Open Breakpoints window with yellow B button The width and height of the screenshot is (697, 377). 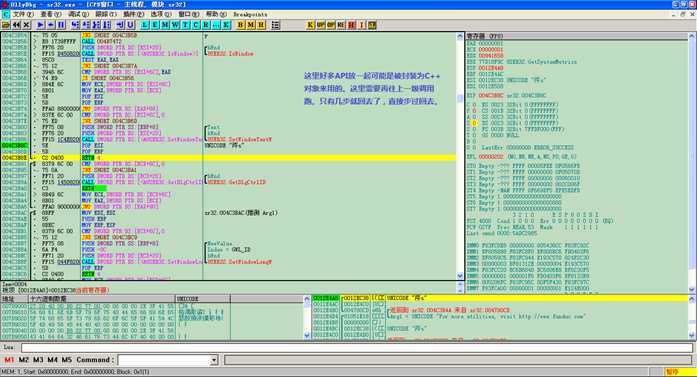[240, 25]
